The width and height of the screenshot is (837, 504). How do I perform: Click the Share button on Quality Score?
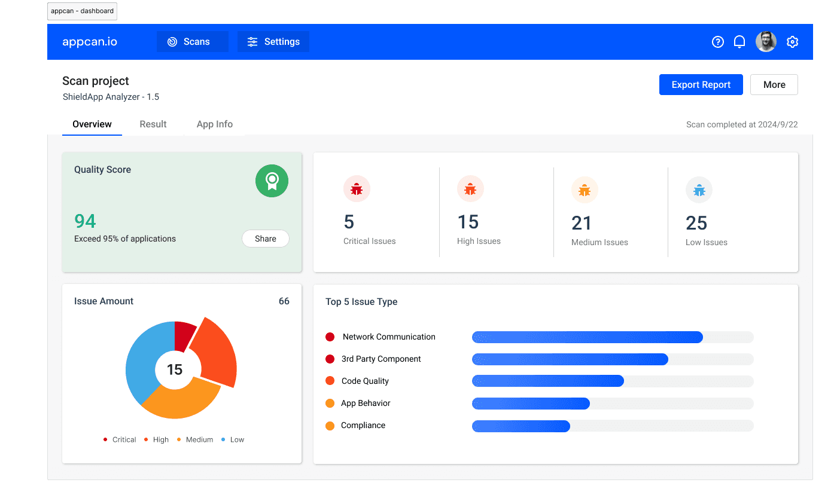click(x=266, y=239)
